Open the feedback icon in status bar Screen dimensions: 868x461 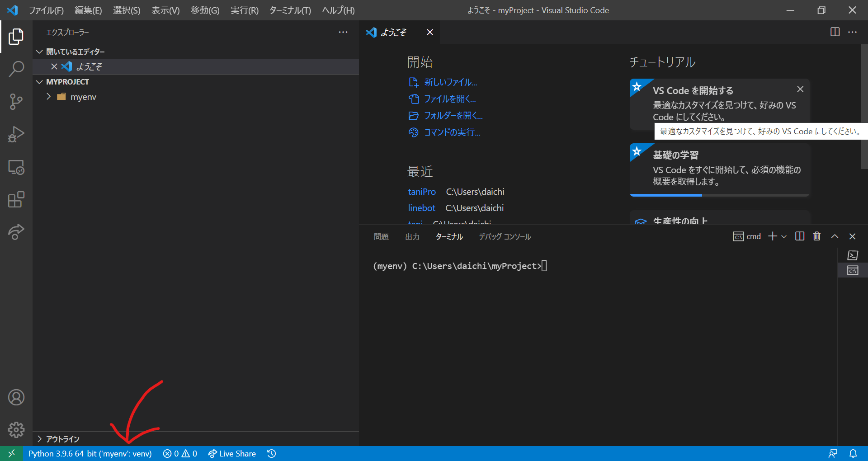tap(833, 453)
